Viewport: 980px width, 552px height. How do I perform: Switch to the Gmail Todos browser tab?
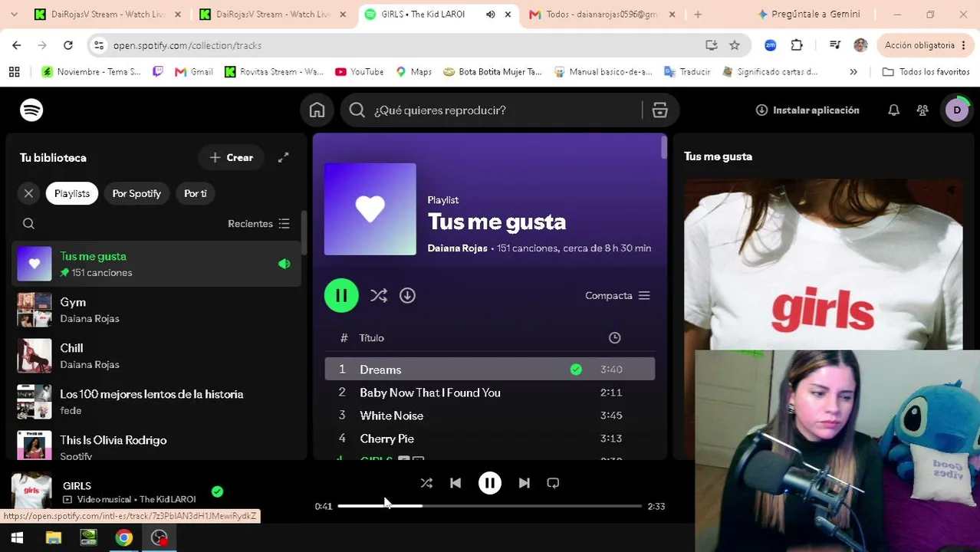point(601,15)
